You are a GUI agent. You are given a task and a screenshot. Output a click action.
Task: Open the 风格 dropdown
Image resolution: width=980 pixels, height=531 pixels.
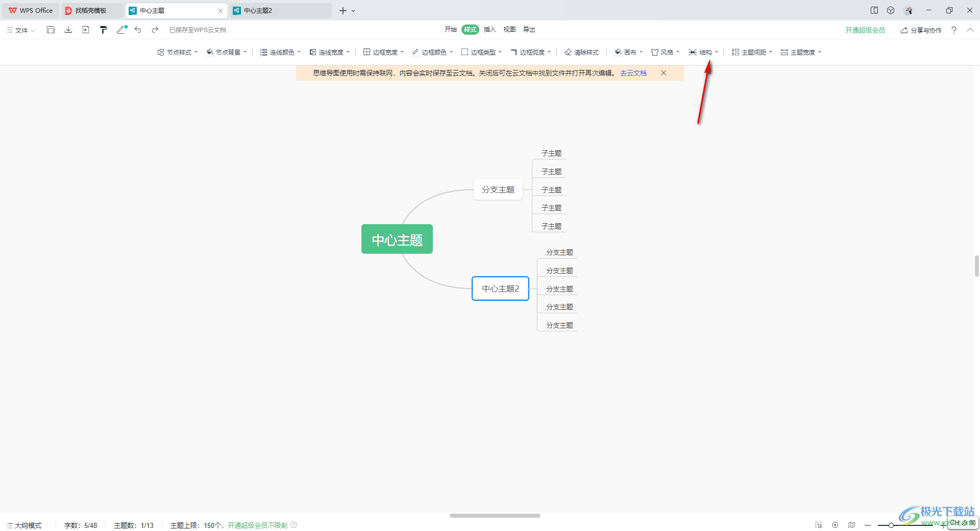[665, 52]
